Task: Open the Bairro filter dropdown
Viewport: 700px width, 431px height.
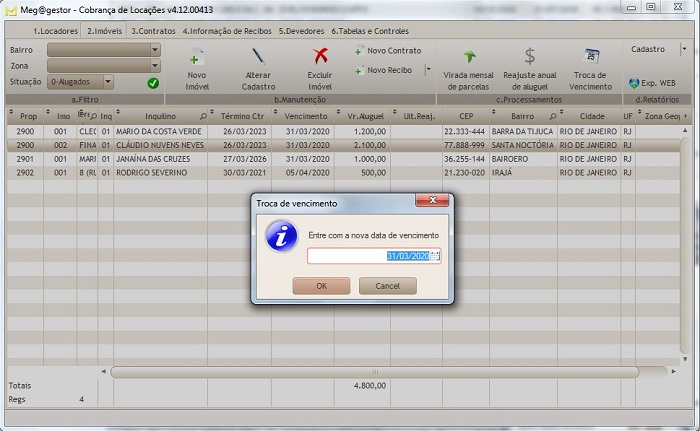Action: pos(154,49)
